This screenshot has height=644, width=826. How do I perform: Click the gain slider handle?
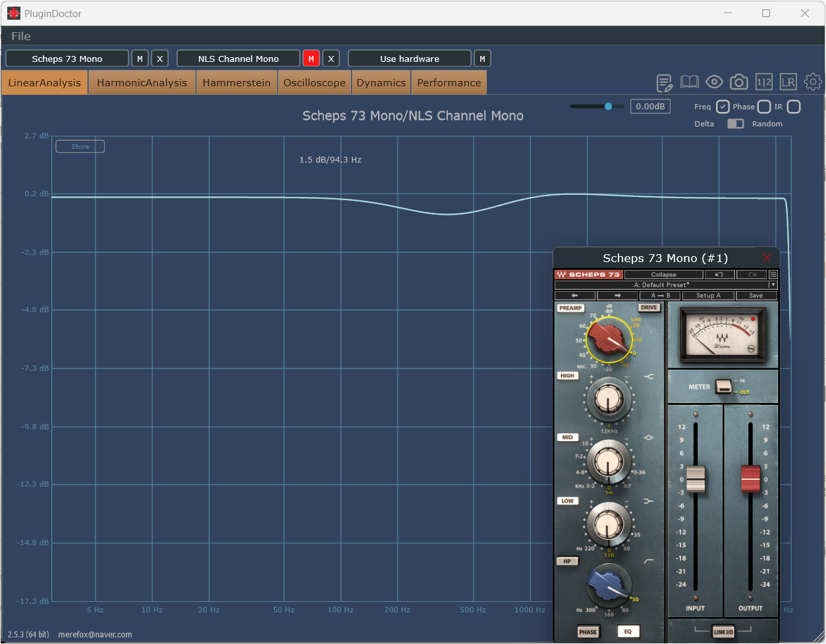tap(608, 107)
